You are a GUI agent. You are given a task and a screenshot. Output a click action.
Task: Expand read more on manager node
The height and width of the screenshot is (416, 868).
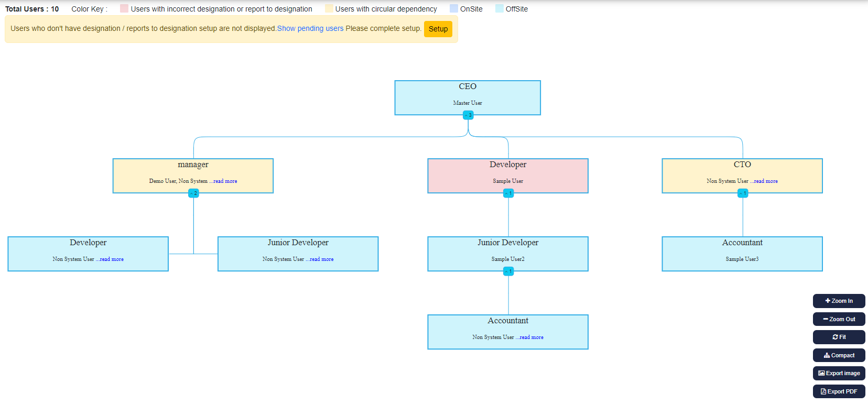[x=225, y=181]
